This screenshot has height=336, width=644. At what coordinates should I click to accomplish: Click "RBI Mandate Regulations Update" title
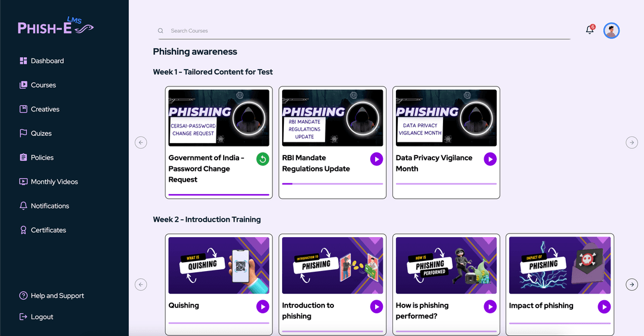click(316, 163)
